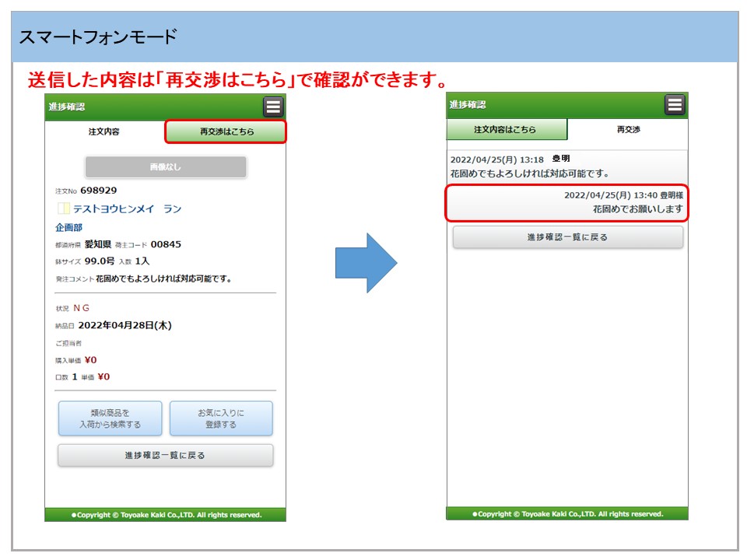The width and height of the screenshot is (747, 560).
Task: Select the 再交渉はこちら tab
Action: (226, 131)
